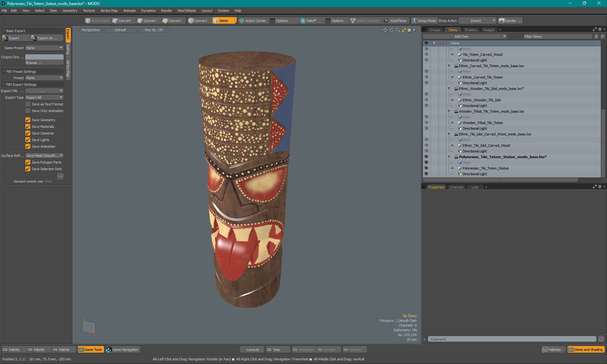The width and height of the screenshot is (607, 364).
Task: Expand the Polynesian_Tiki_Totem_Statue tree item
Action: [x=453, y=168]
